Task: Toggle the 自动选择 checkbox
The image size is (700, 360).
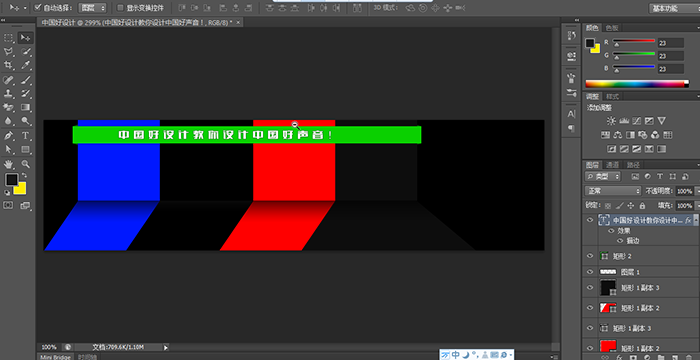Action: coord(37,8)
